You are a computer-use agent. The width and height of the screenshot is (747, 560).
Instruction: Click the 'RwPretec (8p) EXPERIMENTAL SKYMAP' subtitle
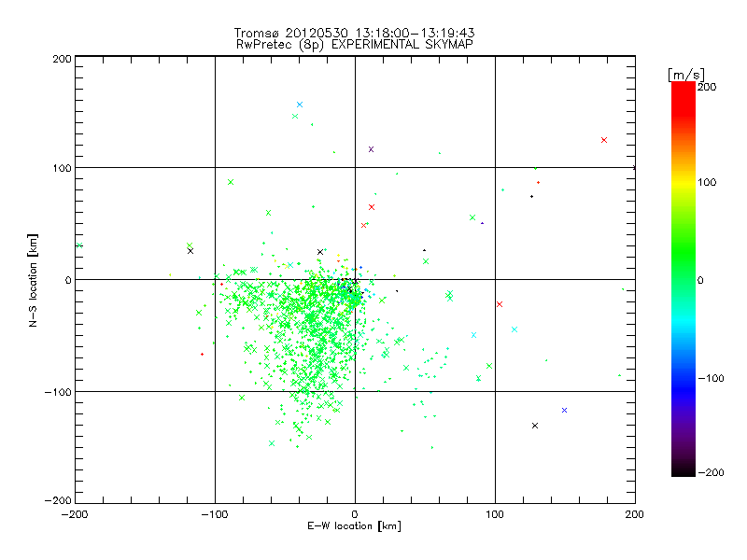(355, 45)
